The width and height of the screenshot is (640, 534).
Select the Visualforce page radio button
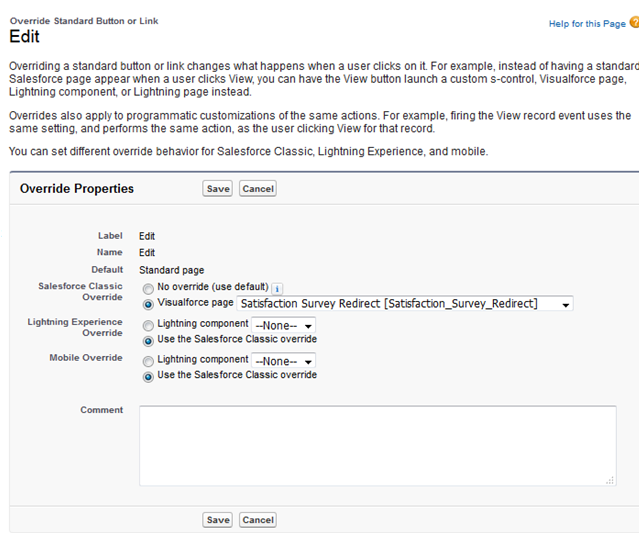pyautogui.click(x=149, y=303)
